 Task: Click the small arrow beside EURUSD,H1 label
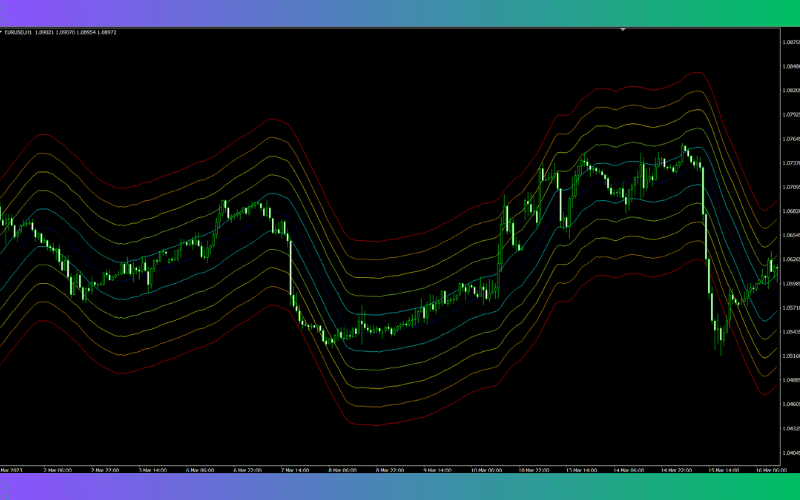pos(3,32)
